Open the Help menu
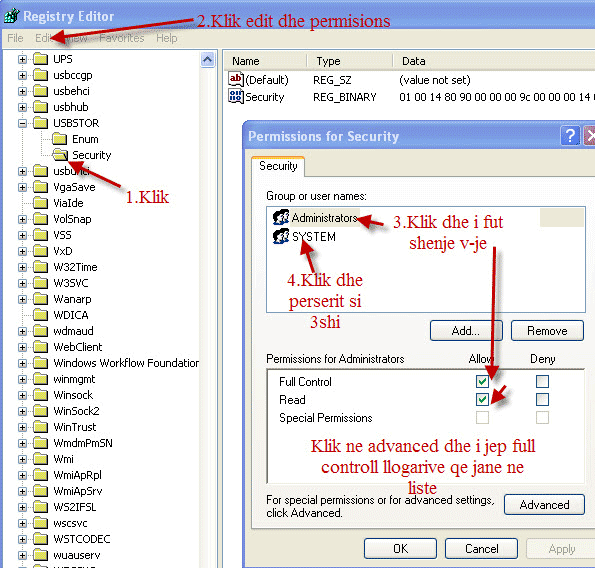Image resolution: width=595 pixels, height=568 pixels. [x=167, y=38]
